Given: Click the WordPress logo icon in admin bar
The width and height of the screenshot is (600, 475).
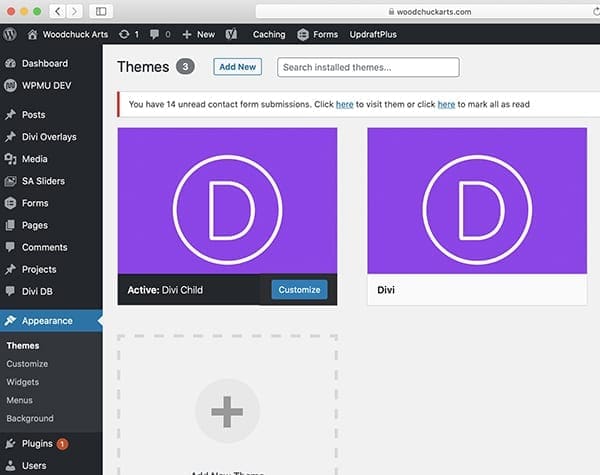Looking at the screenshot, I should coord(10,34).
